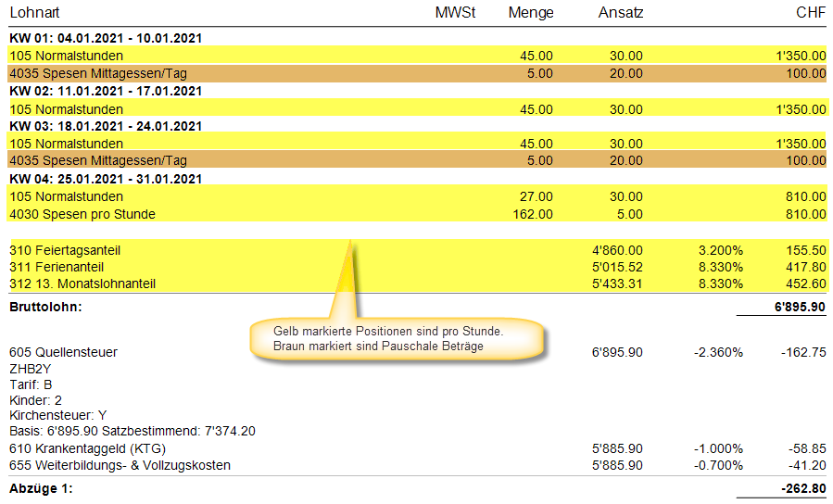Screen dimensions: 833x504
Task: Click the -262.80 deductions total amount
Action: (x=804, y=488)
